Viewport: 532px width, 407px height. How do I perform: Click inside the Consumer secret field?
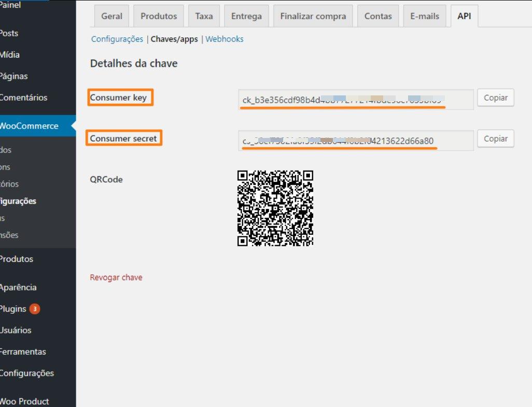(x=356, y=141)
